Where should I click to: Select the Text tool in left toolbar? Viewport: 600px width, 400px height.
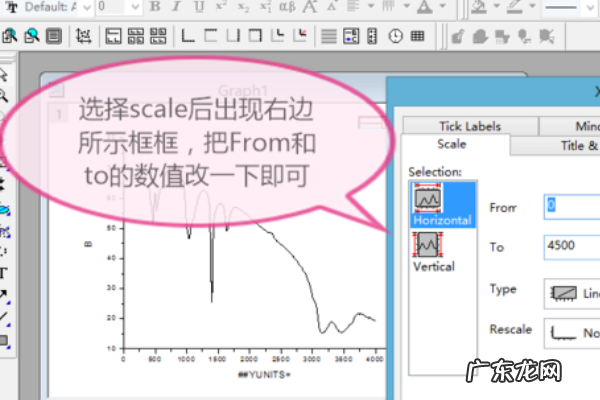point(5,272)
